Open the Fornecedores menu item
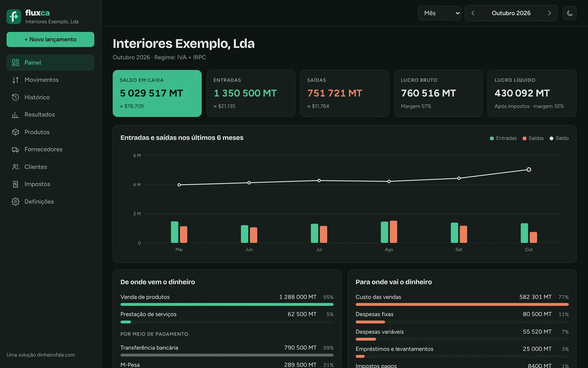 [50, 149]
